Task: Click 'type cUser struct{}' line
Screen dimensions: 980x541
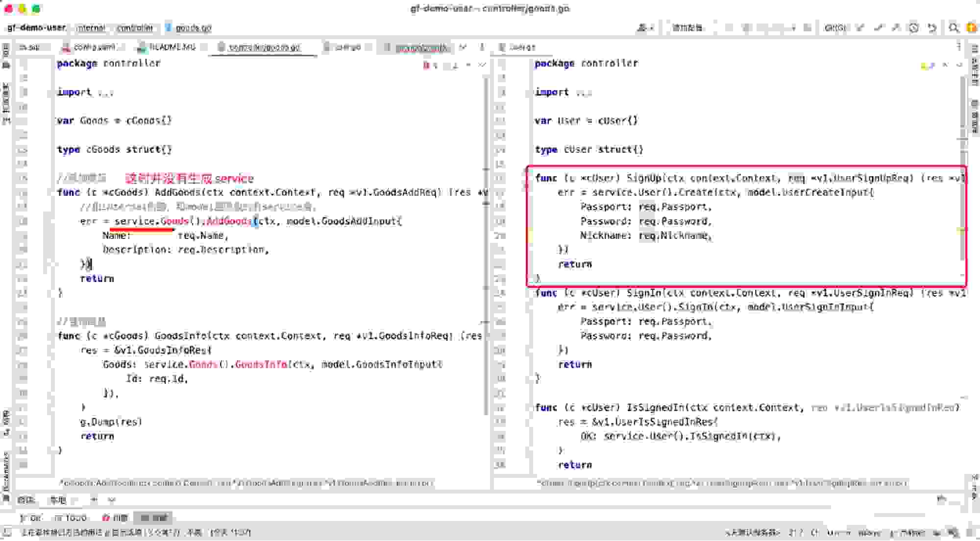Action: click(x=589, y=149)
